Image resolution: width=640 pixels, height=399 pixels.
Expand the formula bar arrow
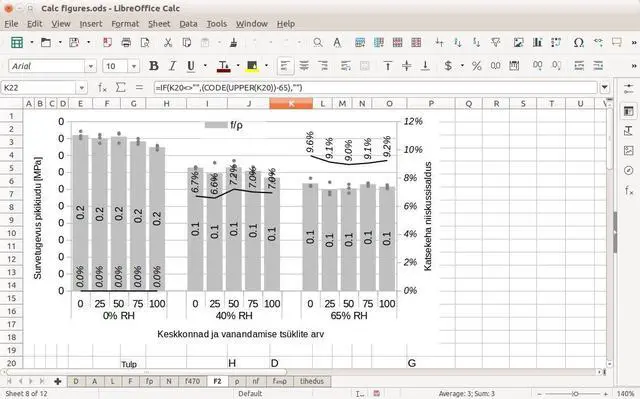[604, 87]
